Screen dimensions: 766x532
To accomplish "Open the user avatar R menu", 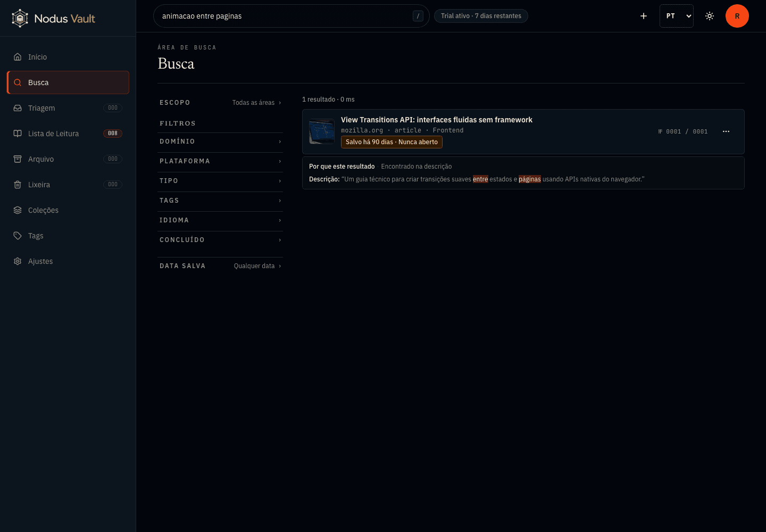I will tap(737, 16).
